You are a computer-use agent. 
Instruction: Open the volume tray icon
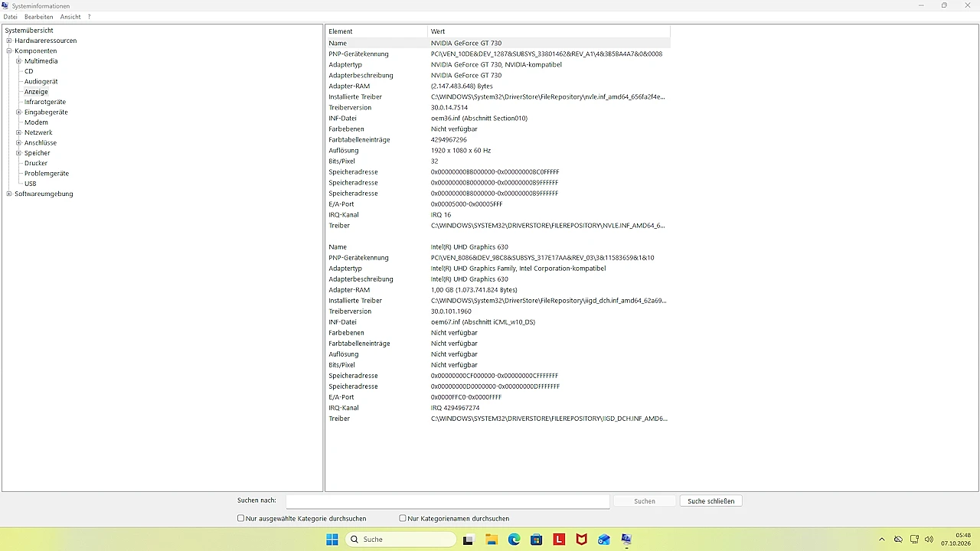(x=929, y=540)
